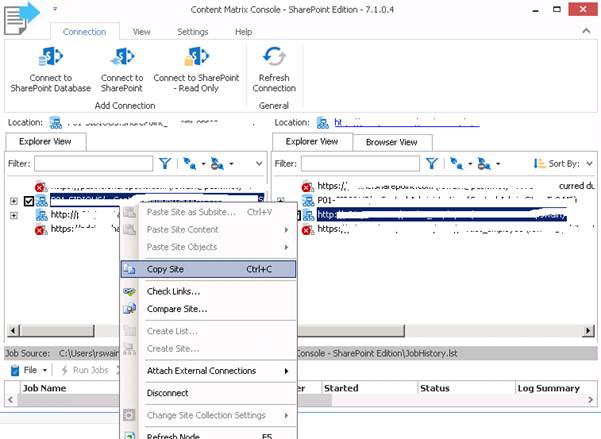Open first filter options dropdown in right pane
This screenshot has width=601, height=439.
[x=470, y=164]
